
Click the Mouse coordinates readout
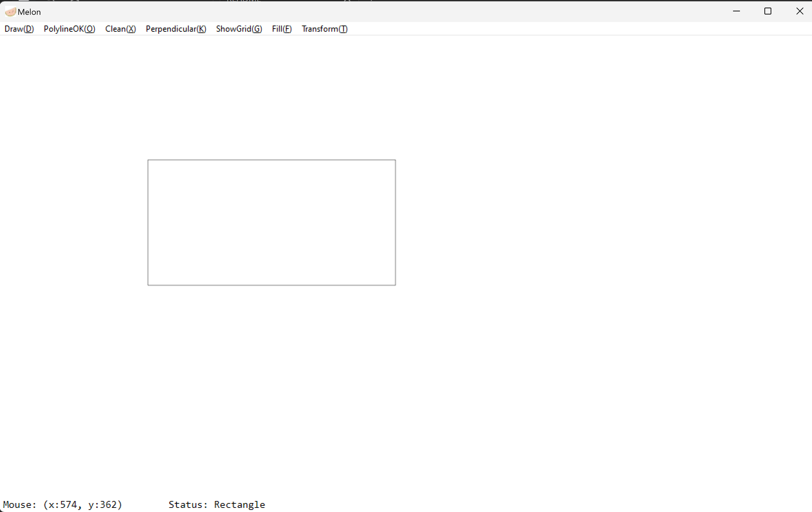[x=62, y=504]
